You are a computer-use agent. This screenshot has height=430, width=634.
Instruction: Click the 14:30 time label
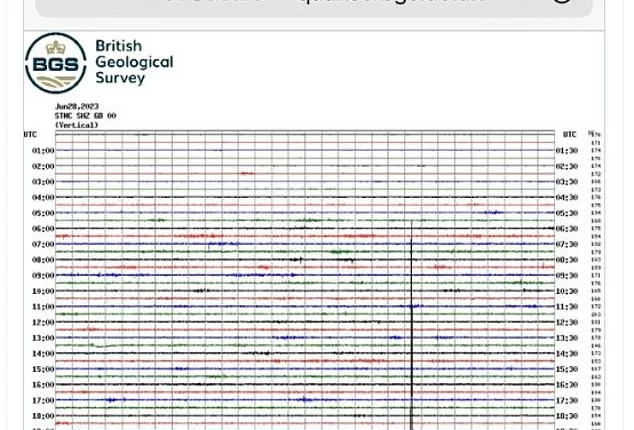(x=567, y=354)
